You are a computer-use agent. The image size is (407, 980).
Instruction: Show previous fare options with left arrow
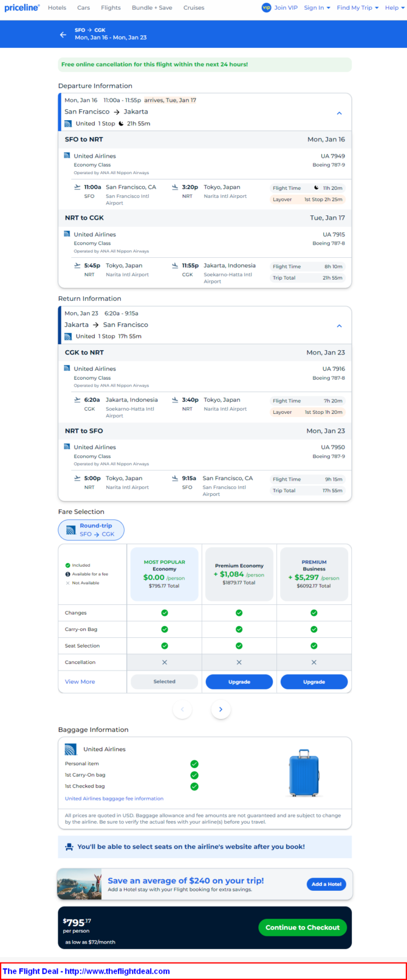[182, 709]
